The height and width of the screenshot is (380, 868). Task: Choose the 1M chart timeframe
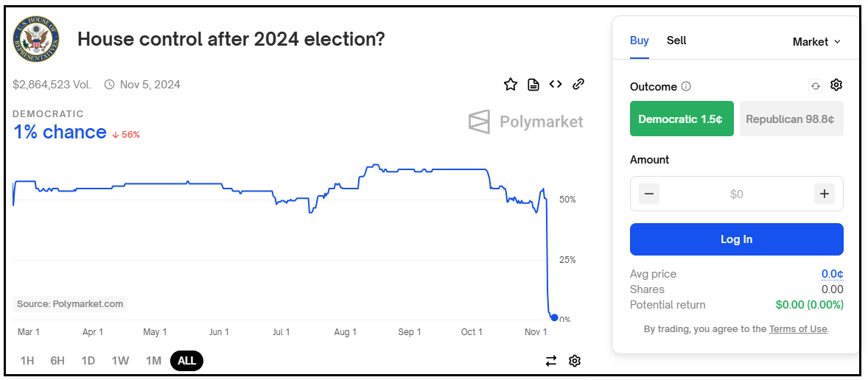[153, 361]
